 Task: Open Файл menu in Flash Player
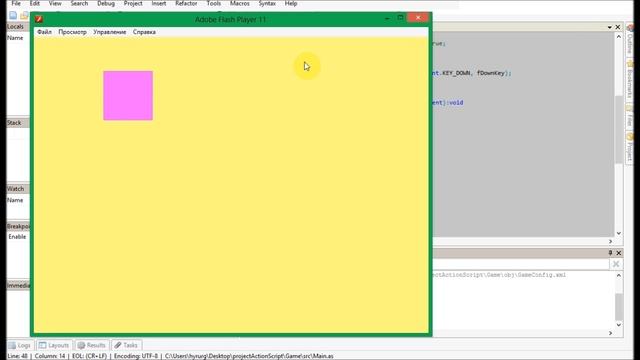coord(44,32)
